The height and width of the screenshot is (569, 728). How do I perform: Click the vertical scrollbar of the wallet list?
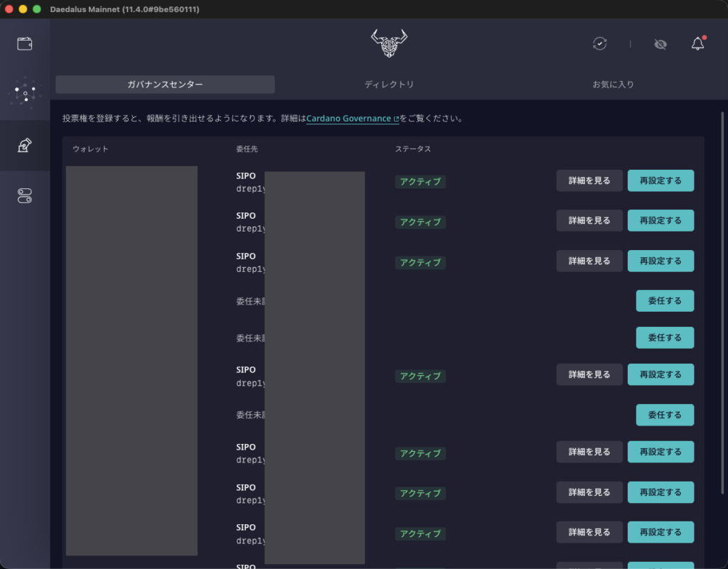point(722,303)
